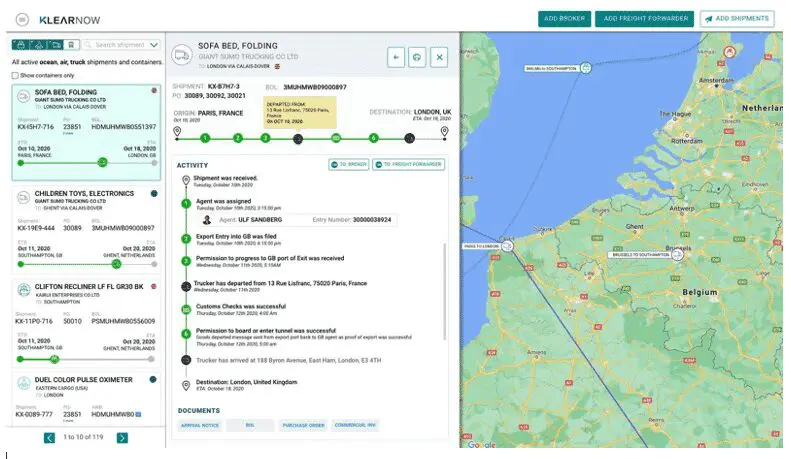Open ARRIVAL NOTICE document
The width and height of the screenshot is (791, 459).
(200, 425)
